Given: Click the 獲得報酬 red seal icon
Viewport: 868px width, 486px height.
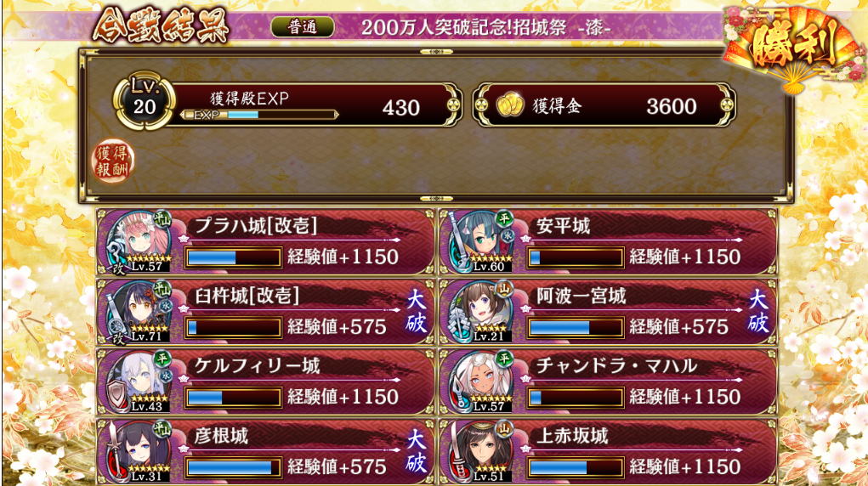Looking at the screenshot, I should point(113,161).
